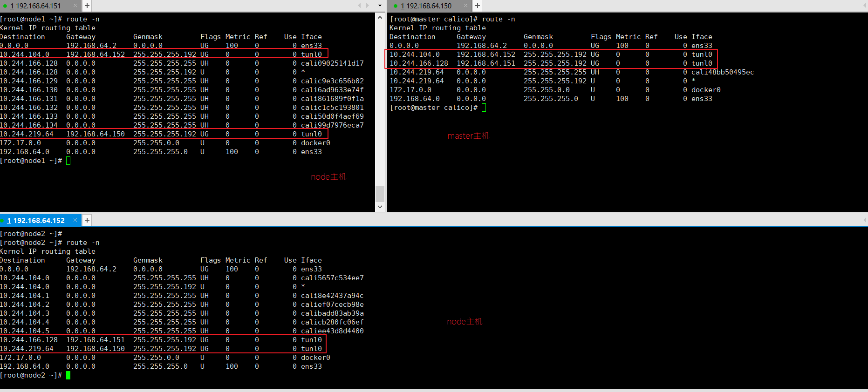Click destination 10.244.166.131 in node1 table
The height and width of the screenshot is (392, 868).
click(29, 99)
